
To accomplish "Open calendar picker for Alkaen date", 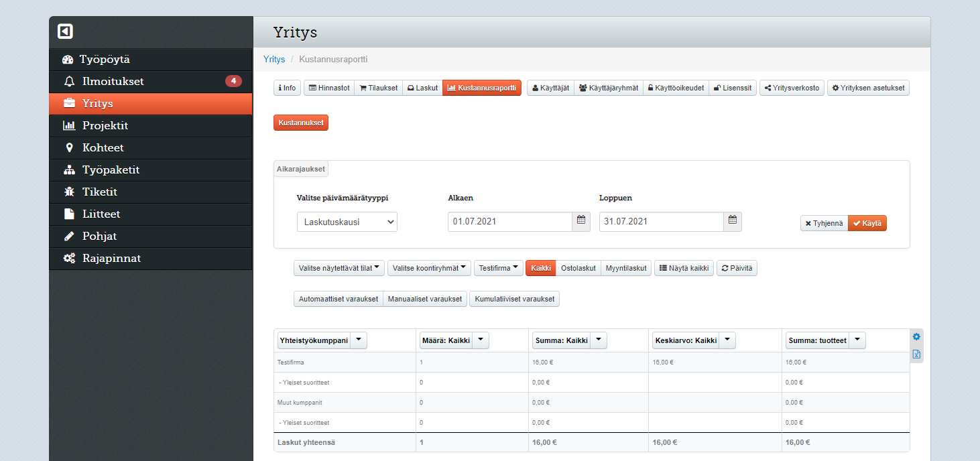I will [581, 221].
